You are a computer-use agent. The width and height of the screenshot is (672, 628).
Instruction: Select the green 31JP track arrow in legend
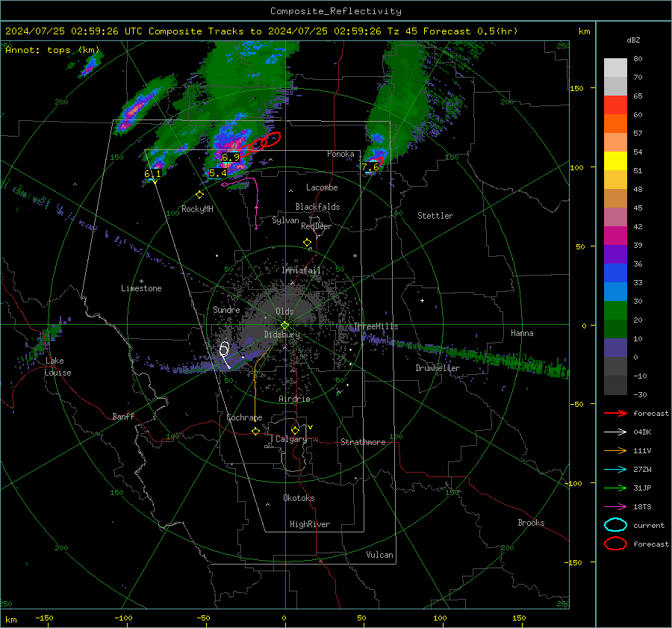[615, 488]
